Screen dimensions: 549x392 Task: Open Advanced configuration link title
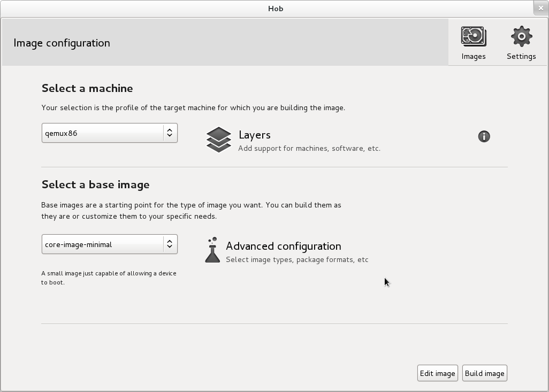click(x=283, y=246)
